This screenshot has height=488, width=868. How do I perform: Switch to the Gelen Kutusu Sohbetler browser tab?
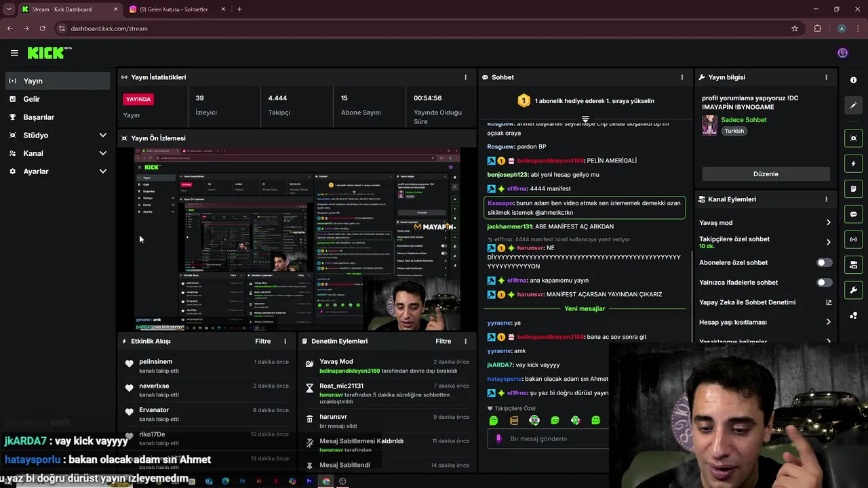click(x=178, y=9)
